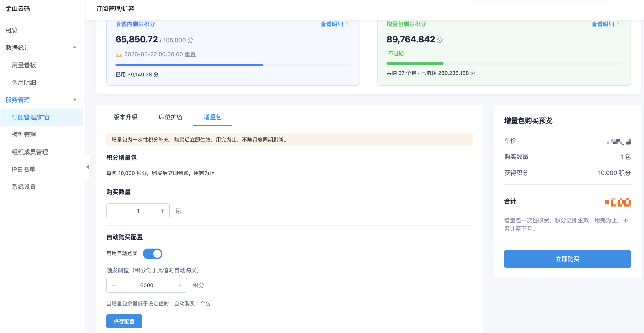Image resolution: width=644 pixels, height=333 pixels.
Task: Switch to the 版本升级 tab
Action: point(125,117)
